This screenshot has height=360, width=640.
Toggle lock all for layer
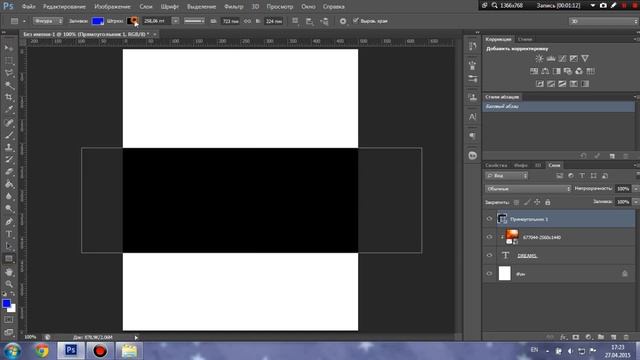(548, 202)
